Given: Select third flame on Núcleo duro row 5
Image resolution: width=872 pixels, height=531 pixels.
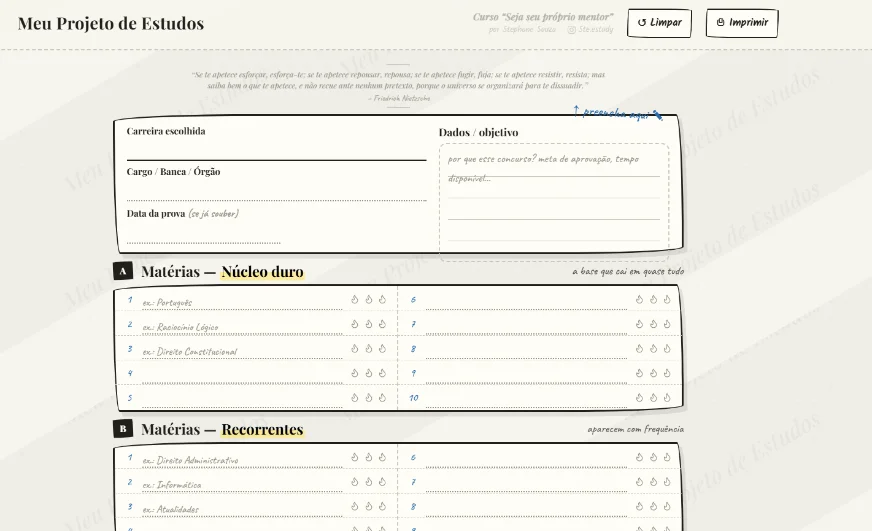Looking at the screenshot, I should point(383,398).
